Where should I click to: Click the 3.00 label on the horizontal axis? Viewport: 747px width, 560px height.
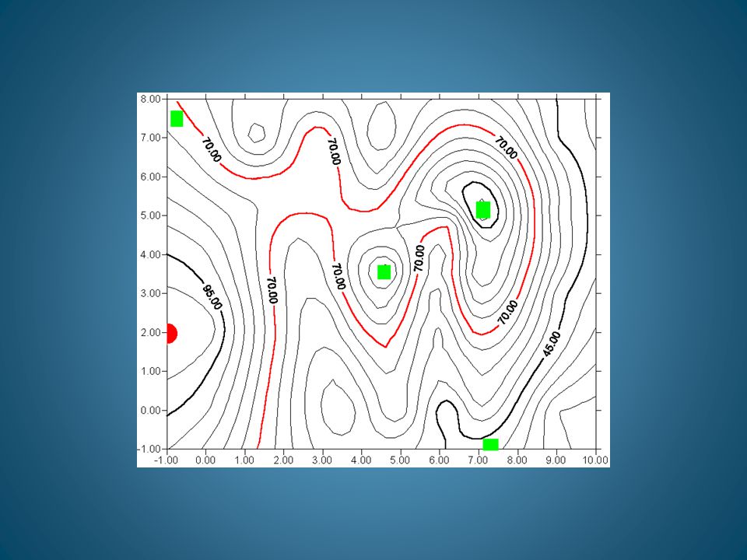click(322, 460)
